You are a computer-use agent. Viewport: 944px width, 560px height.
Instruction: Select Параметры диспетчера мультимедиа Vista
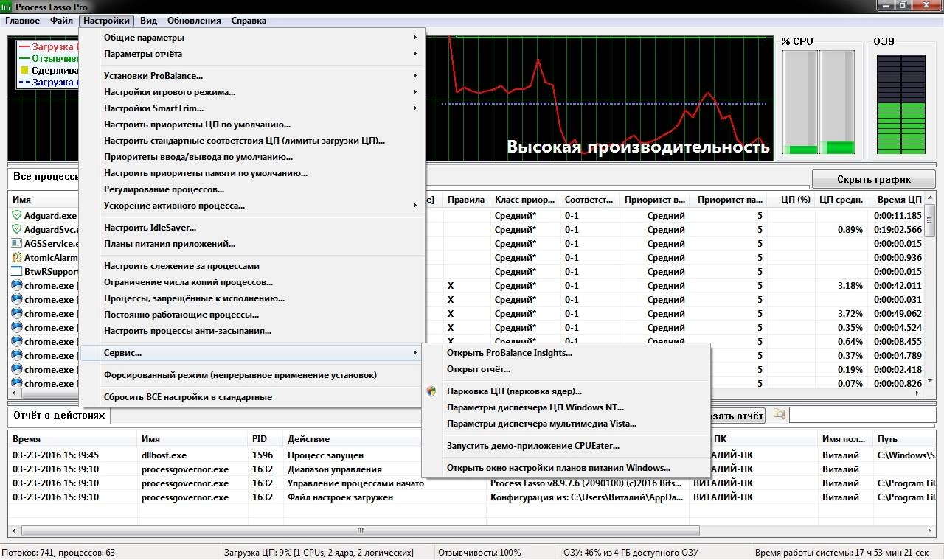[x=566, y=424]
